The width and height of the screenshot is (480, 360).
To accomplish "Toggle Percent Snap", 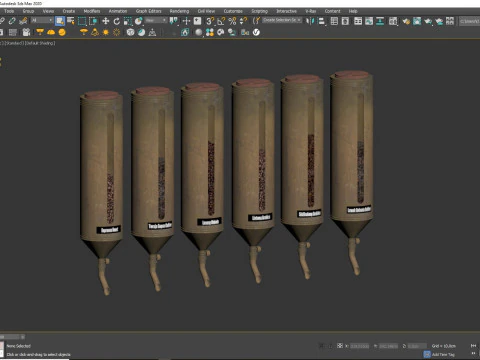I will point(232,21).
